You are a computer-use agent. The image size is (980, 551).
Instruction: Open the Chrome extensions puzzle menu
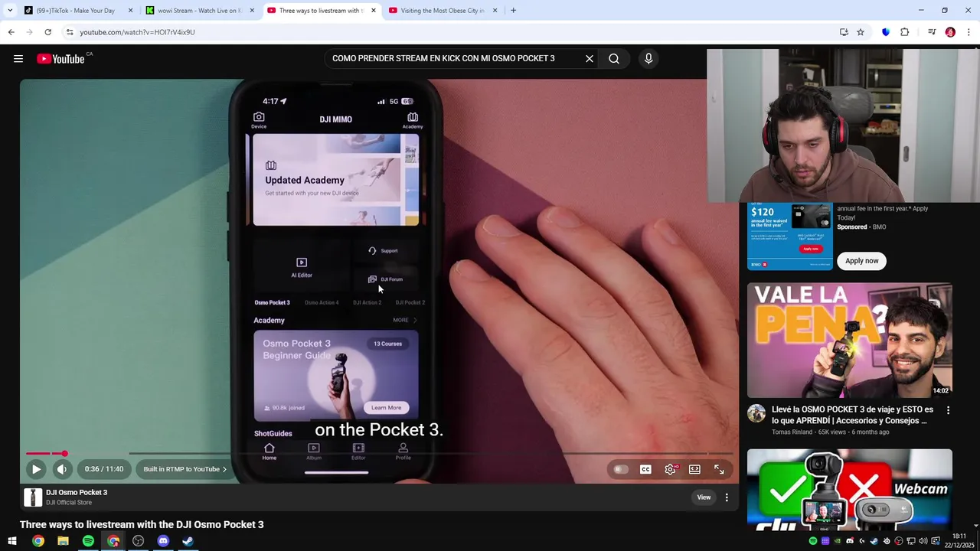(905, 32)
